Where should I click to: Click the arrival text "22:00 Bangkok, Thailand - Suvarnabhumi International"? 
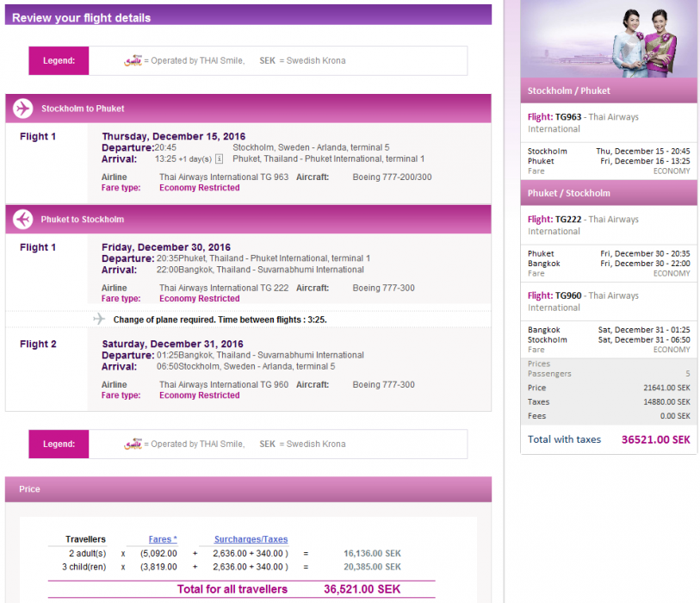click(x=260, y=270)
